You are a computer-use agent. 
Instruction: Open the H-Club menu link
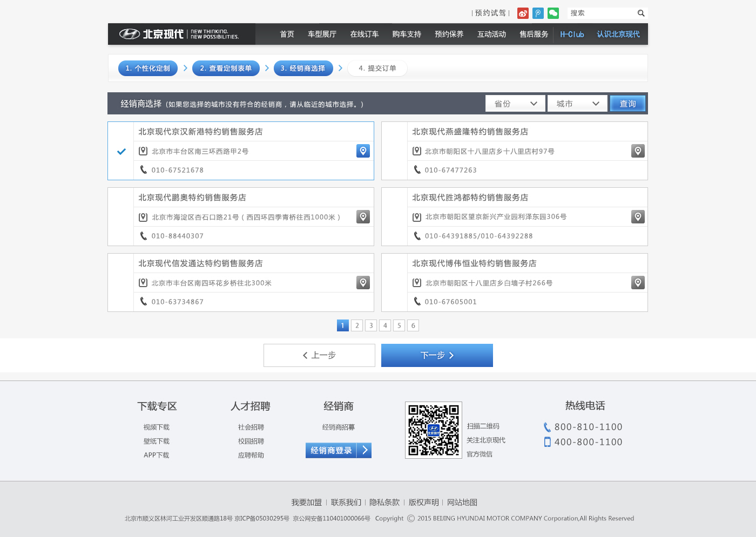pyautogui.click(x=572, y=34)
